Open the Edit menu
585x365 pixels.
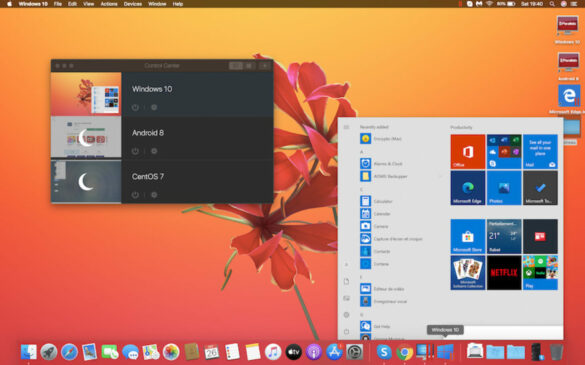[72, 4]
